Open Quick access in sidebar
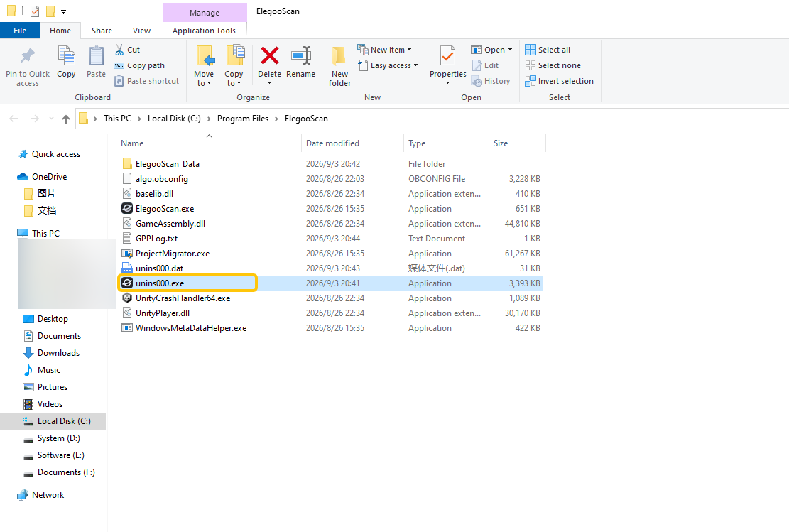Viewport: 789px width, 532px height. [56, 154]
